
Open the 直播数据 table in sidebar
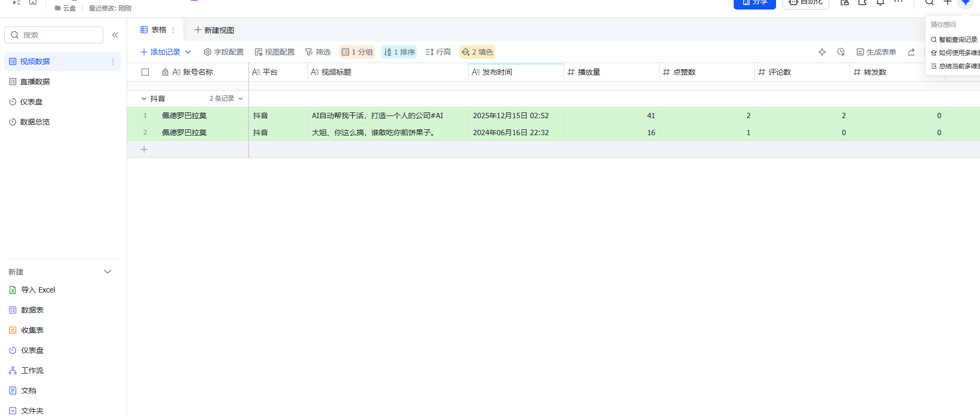pyautogui.click(x=63, y=82)
